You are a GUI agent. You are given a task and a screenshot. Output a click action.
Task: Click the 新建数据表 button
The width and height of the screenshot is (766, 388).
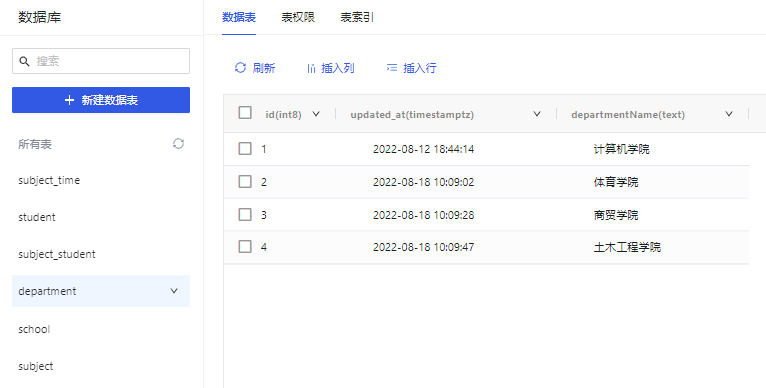(101, 100)
